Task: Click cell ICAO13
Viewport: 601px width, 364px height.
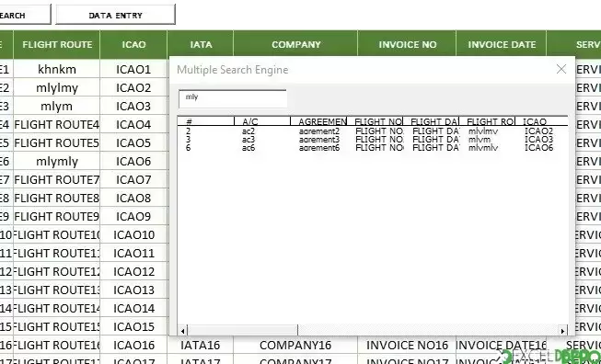Action: point(133,290)
